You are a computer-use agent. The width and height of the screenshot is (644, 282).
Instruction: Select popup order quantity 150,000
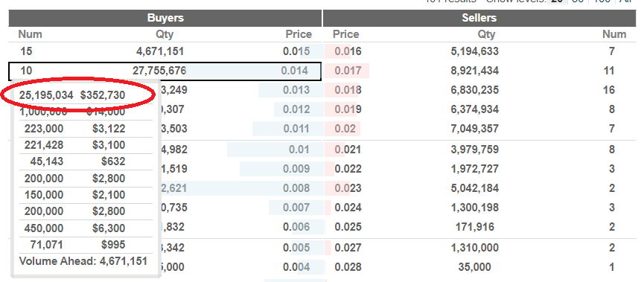(44, 194)
